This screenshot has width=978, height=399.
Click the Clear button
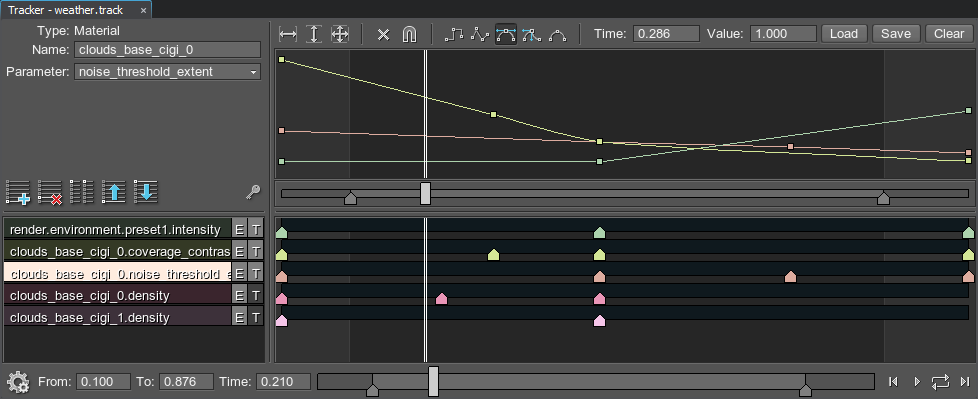pyautogui.click(x=949, y=34)
